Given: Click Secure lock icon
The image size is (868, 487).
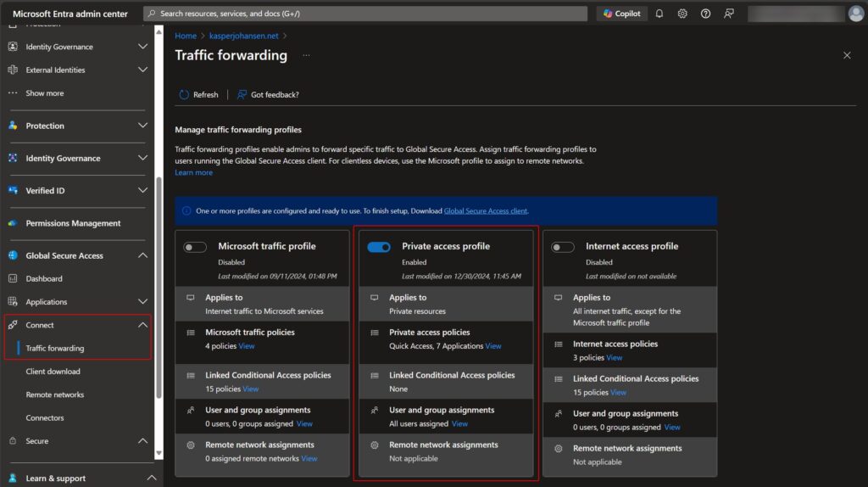Looking at the screenshot, I should tap(13, 441).
